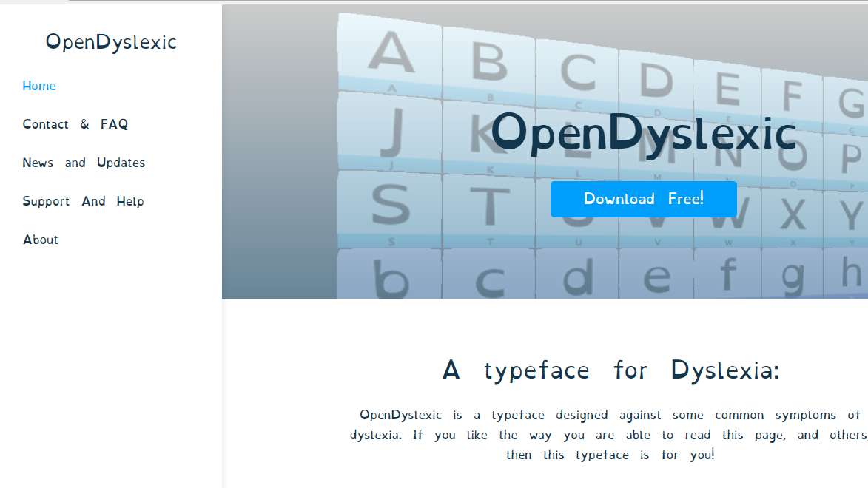Click the Download Free button
The image size is (868, 488).
point(643,199)
